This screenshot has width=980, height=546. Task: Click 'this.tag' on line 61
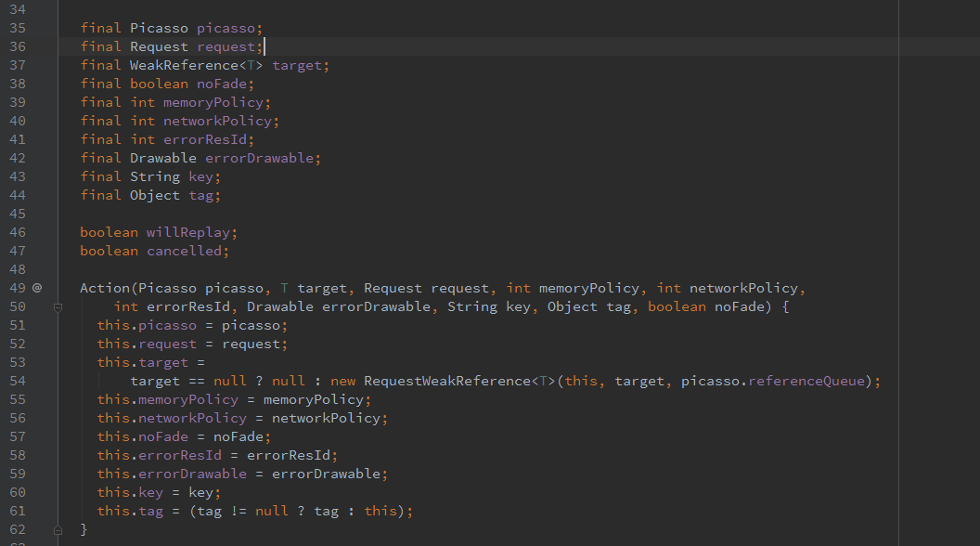[130, 511]
